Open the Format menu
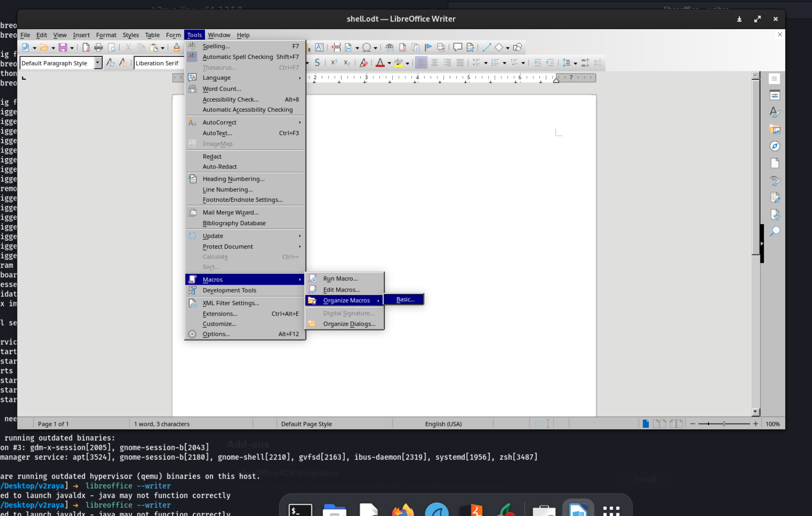 (106, 35)
